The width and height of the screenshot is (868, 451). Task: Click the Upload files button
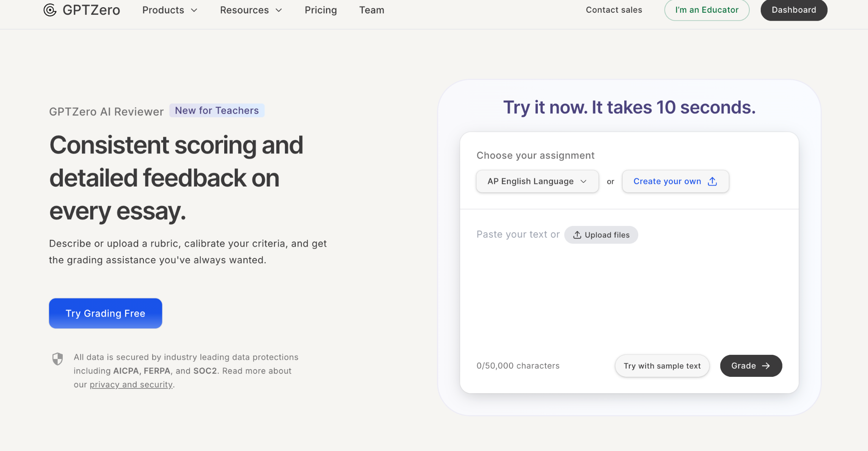601,235
